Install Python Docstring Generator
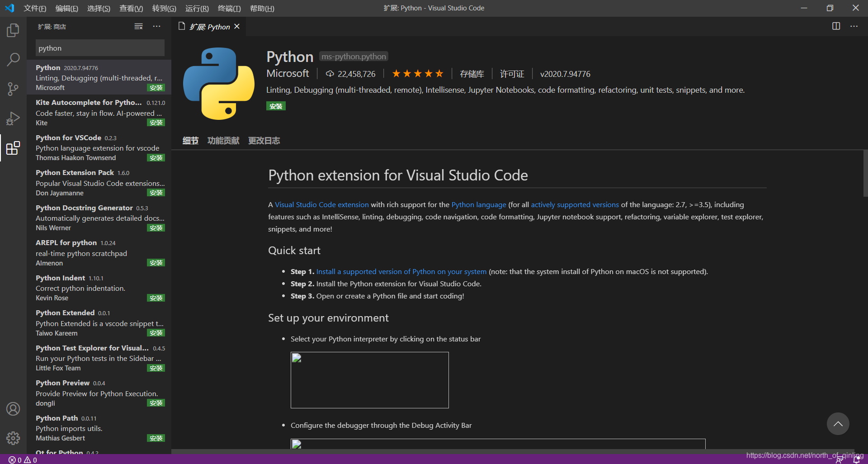 point(156,228)
